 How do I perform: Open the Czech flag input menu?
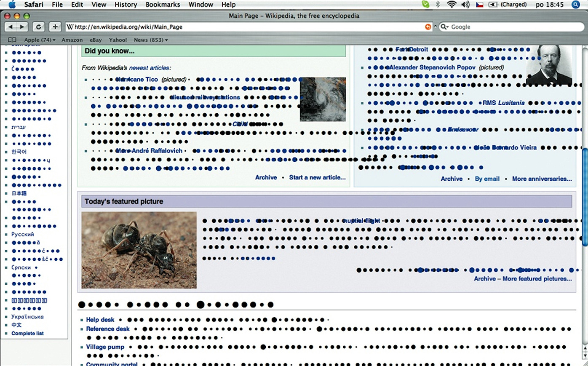coord(480,5)
